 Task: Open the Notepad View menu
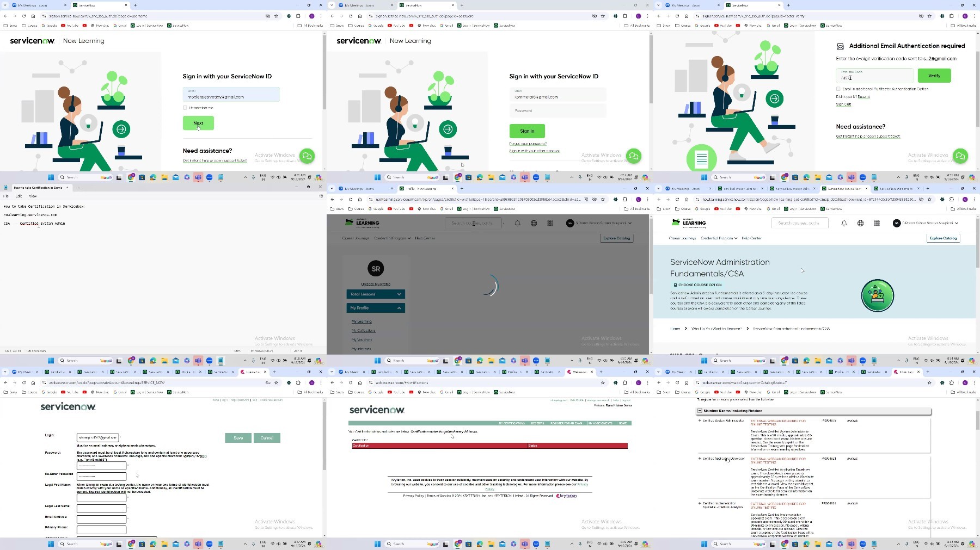pyautogui.click(x=33, y=196)
